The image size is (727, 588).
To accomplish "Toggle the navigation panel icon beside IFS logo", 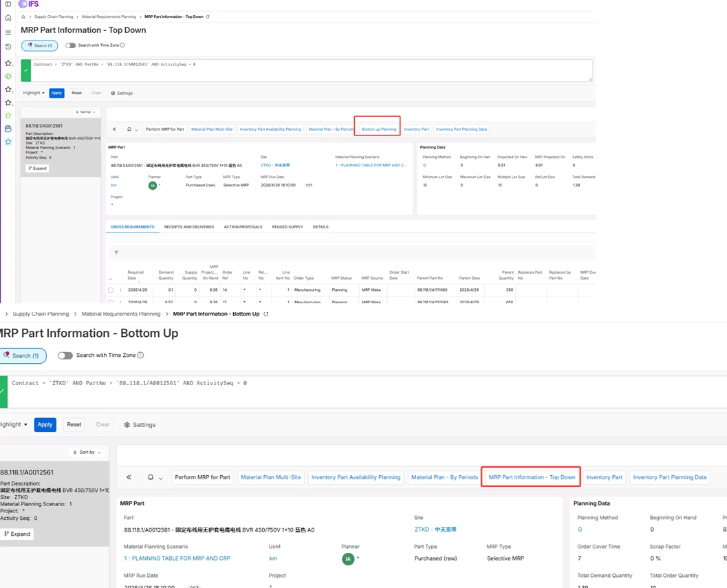I will [8, 3].
